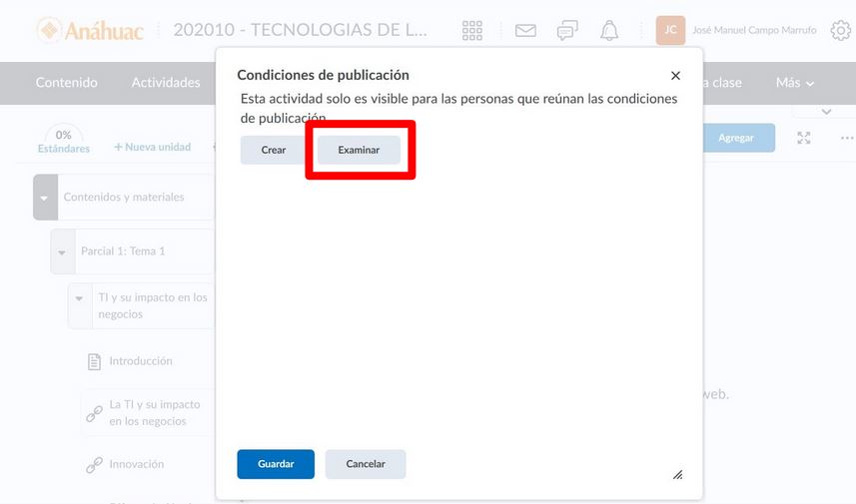The width and height of the screenshot is (856, 504).
Task: Click the Crear button
Action: pos(274,150)
